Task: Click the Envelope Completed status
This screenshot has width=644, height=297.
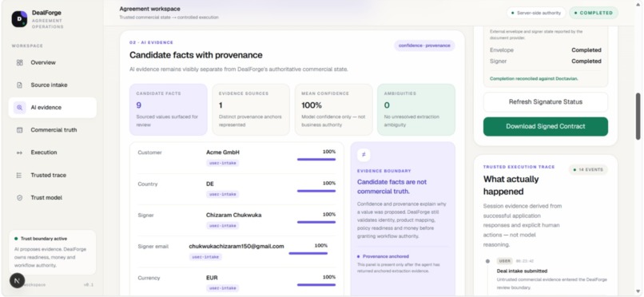Action: pyautogui.click(x=586, y=50)
